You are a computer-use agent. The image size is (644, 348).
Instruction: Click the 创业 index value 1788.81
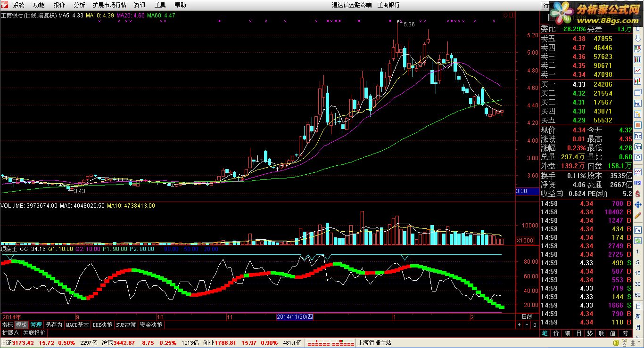[x=226, y=343]
